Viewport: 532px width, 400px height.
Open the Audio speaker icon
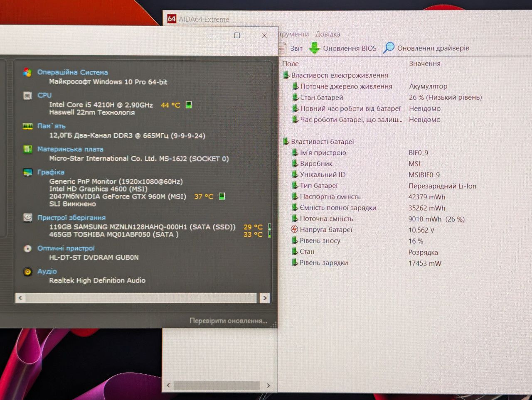(27, 272)
